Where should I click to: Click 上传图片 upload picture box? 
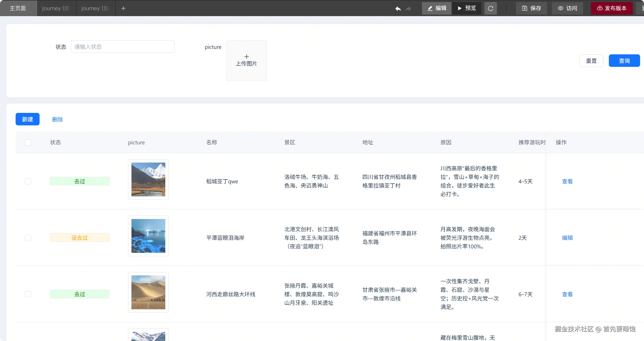[246, 60]
